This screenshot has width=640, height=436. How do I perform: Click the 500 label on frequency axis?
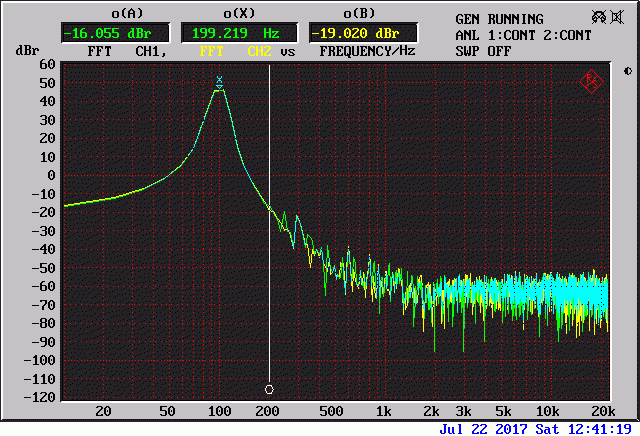331,411
